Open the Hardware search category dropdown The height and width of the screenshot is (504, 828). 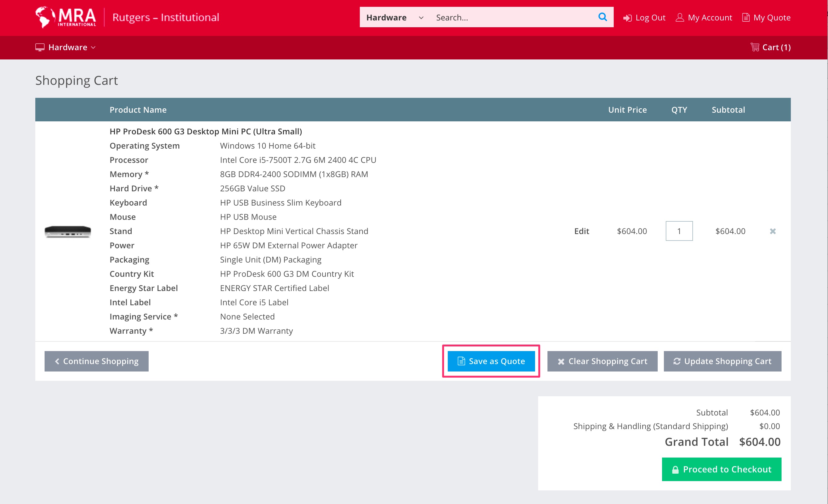pyautogui.click(x=394, y=17)
